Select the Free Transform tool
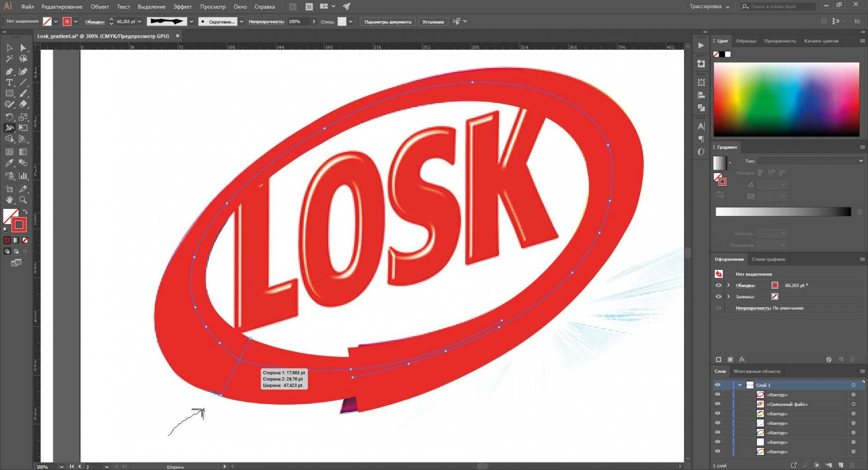 pyautogui.click(x=23, y=128)
